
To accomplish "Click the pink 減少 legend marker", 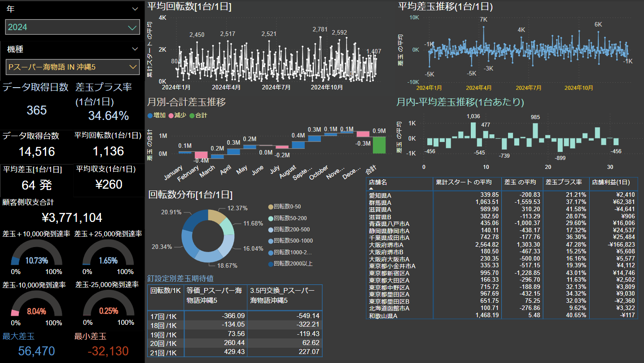I will [x=171, y=115].
